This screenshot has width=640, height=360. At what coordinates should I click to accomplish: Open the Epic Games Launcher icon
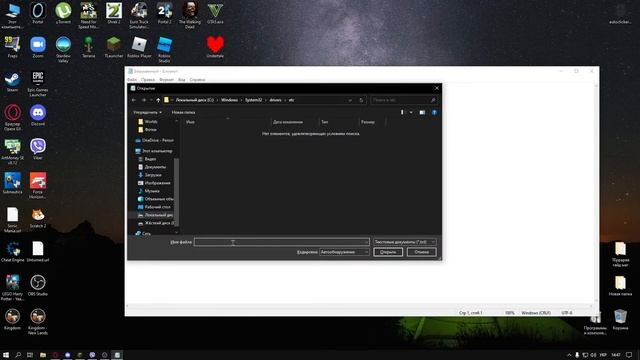[38, 84]
